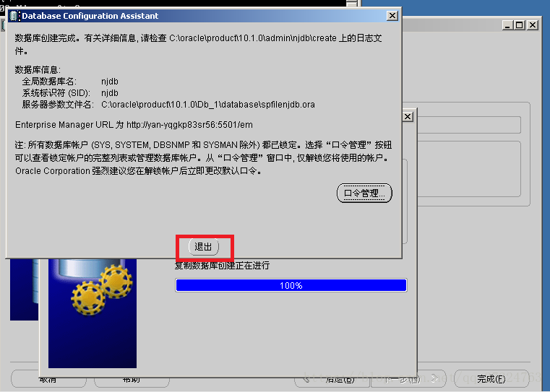The height and width of the screenshot is (392, 550).
Task: Click the gears database image in progress dialog
Action: point(93,313)
